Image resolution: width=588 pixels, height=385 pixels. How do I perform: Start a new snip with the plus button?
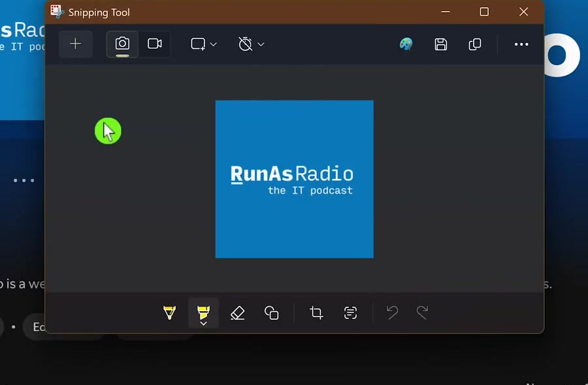(x=75, y=44)
